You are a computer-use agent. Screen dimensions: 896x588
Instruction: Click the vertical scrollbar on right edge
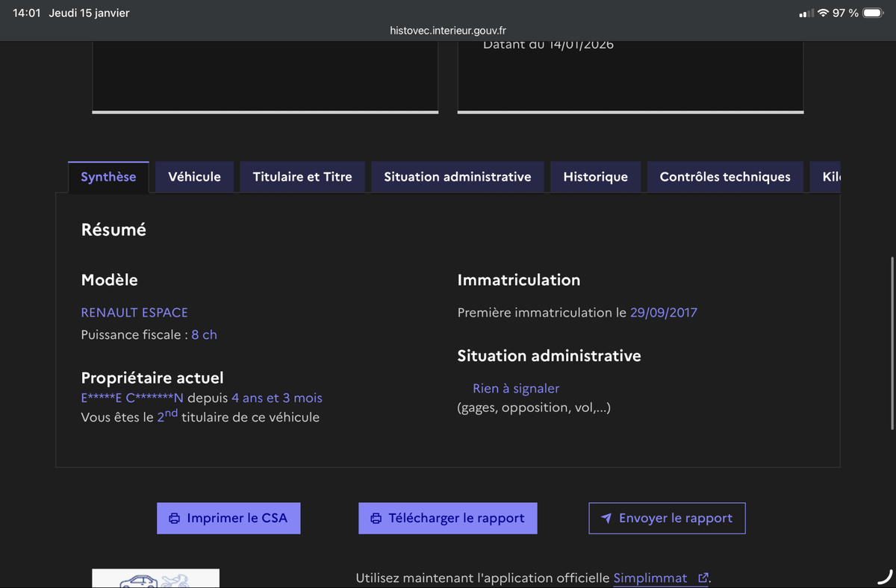[892, 343]
